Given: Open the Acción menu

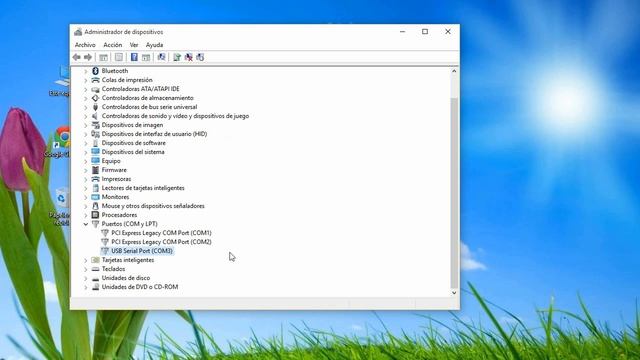Looking at the screenshot, I should coord(113,45).
